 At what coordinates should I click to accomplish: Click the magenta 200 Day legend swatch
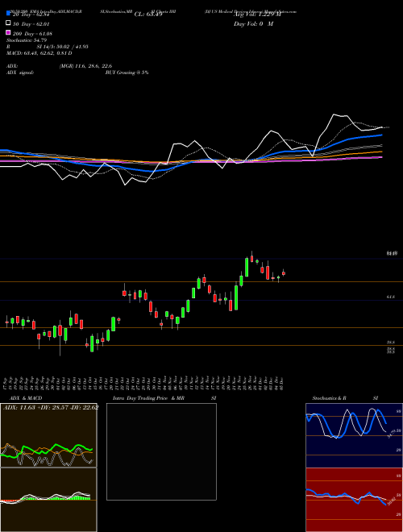[8, 32]
